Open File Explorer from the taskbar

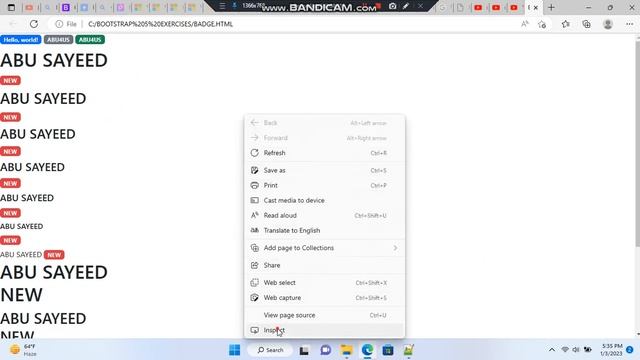347,350
